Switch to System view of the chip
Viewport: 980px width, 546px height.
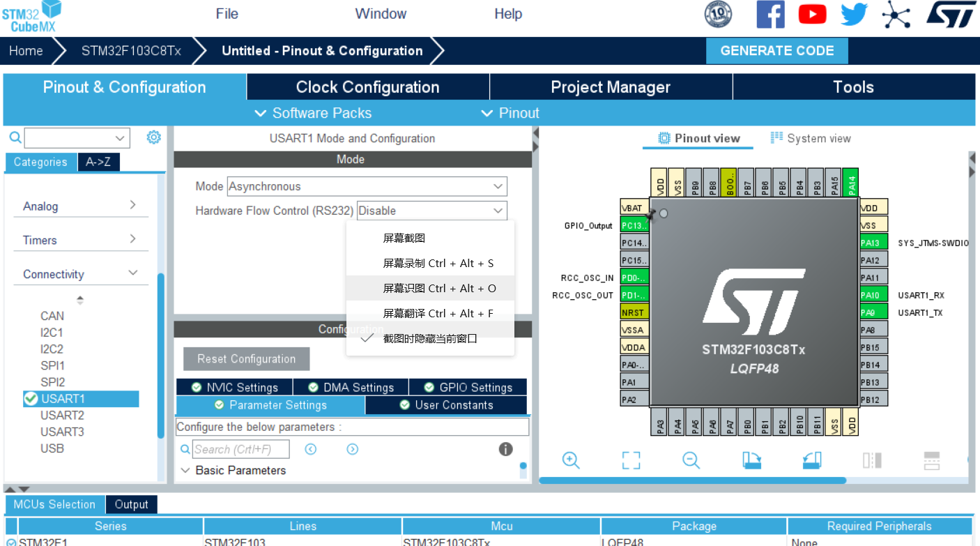click(x=811, y=138)
